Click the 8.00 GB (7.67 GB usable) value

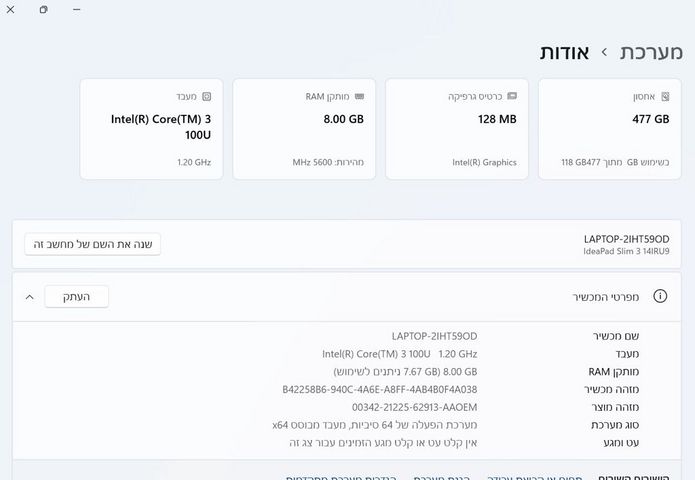[406, 372]
